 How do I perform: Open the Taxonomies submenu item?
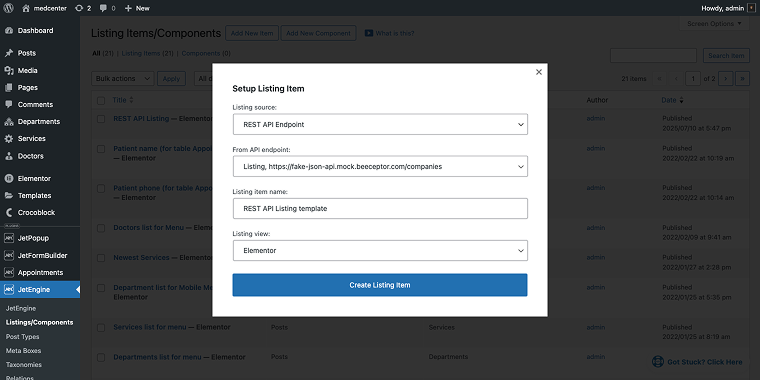pos(24,364)
